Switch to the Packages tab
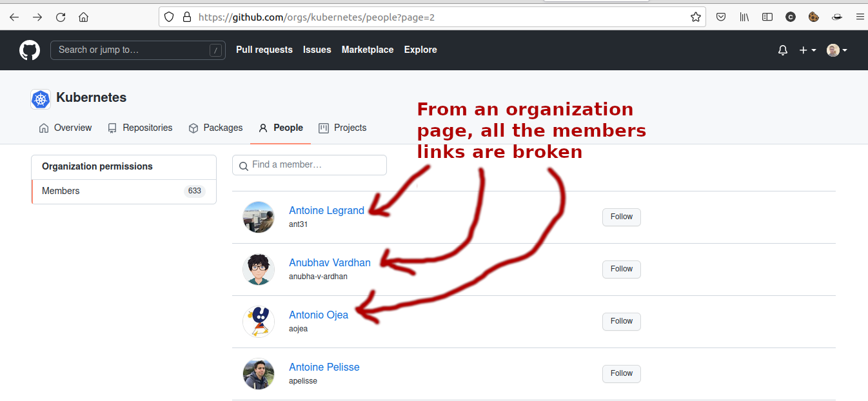This screenshot has width=868, height=401. coord(215,128)
